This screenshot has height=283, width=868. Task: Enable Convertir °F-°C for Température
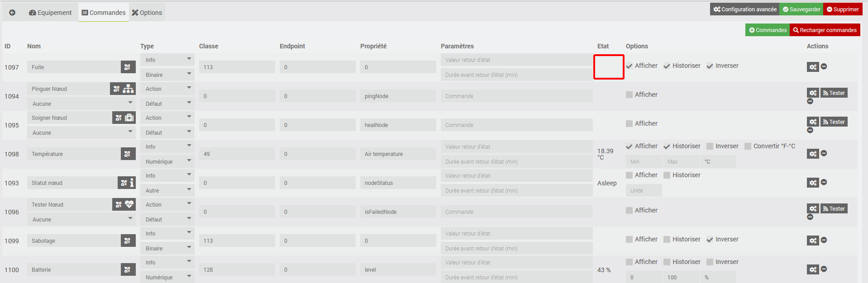click(x=748, y=146)
